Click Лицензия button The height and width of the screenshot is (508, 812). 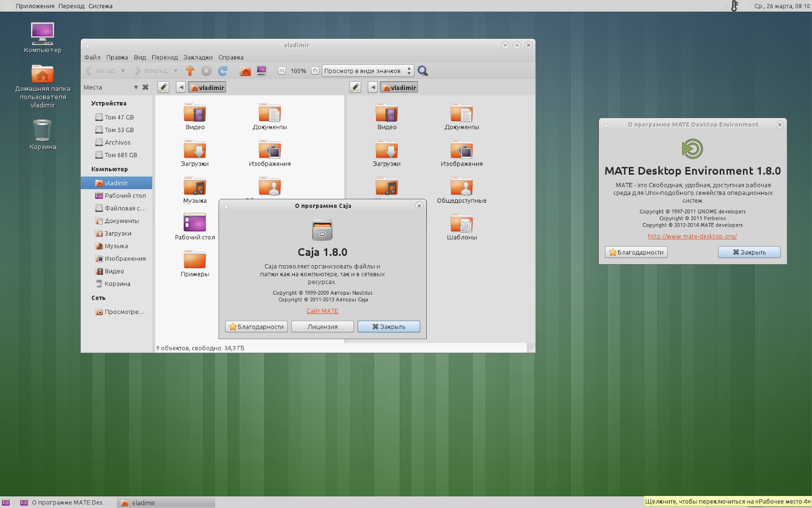click(322, 327)
